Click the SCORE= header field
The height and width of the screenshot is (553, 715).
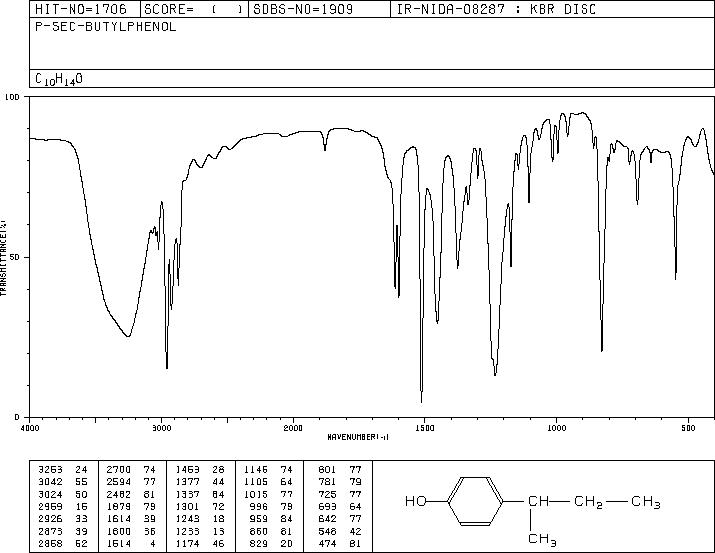click(193, 9)
